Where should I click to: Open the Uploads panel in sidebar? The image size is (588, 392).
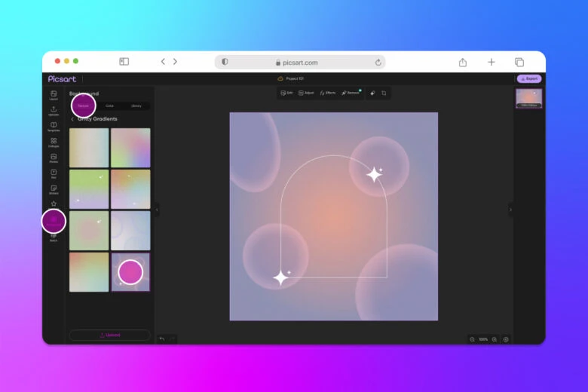pos(54,111)
